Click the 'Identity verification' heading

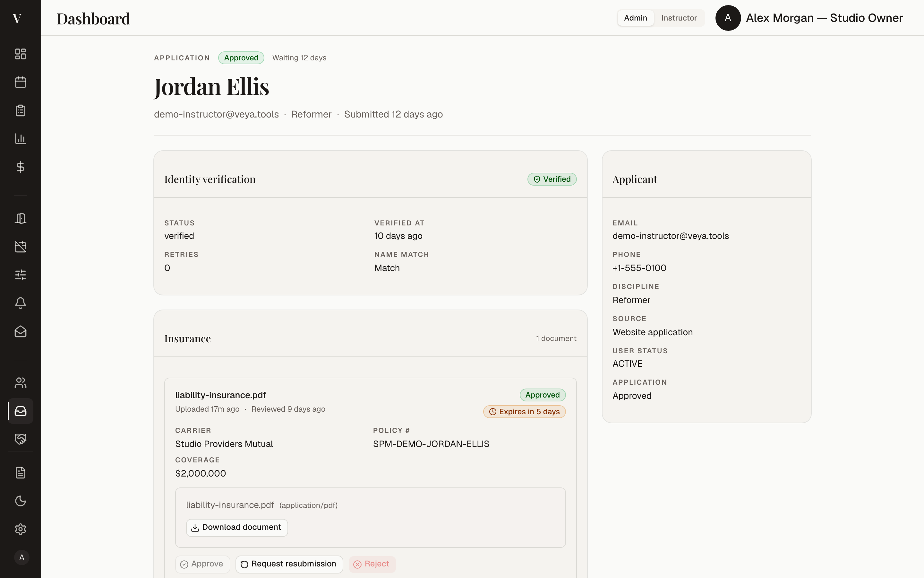point(210,179)
